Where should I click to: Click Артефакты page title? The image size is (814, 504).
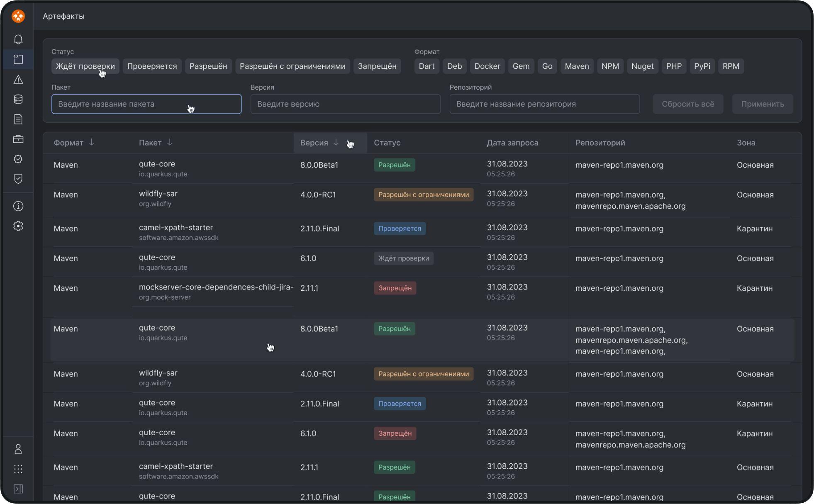64,16
